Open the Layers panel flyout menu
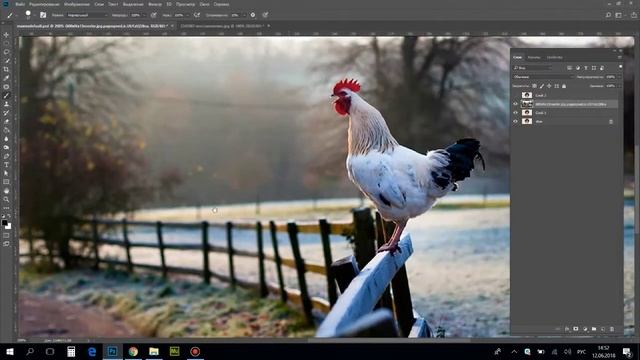 (x=620, y=58)
